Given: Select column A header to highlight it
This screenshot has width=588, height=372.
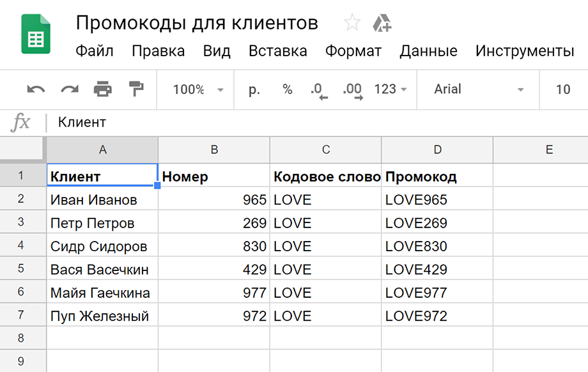Looking at the screenshot, I should 102,149.
